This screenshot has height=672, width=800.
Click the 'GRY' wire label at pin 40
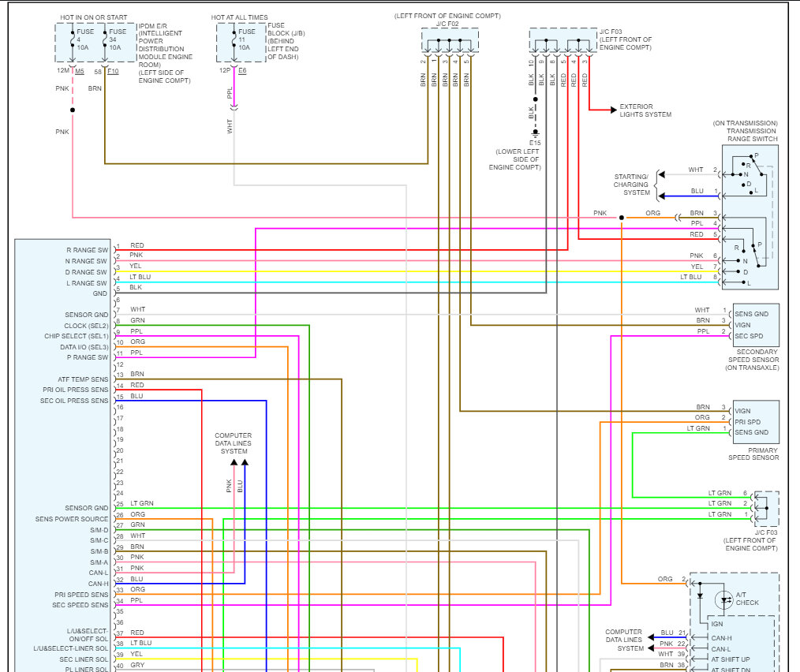pyautogui.click(x=137, y=665)
